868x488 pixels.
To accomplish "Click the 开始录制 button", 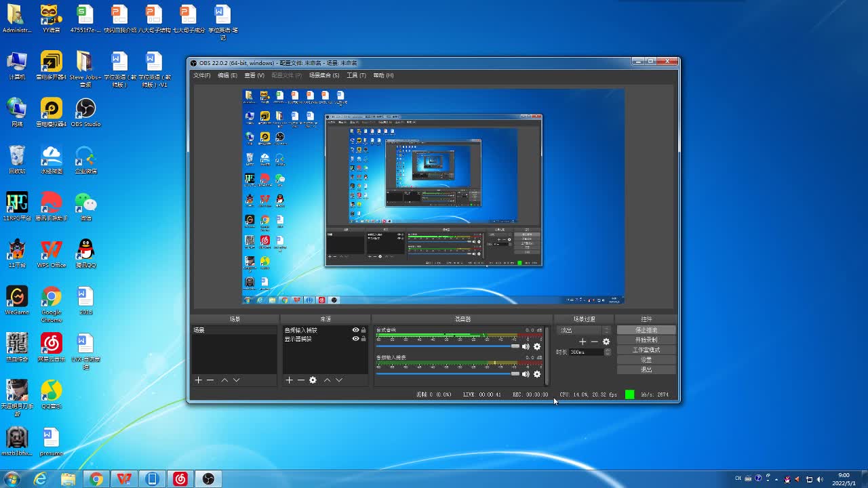I will tap(646, 340).
